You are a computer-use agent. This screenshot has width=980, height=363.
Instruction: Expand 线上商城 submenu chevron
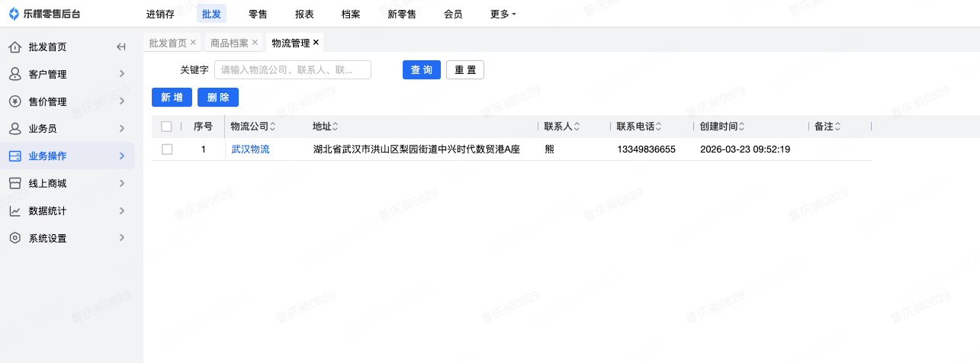tap(122, 183)
